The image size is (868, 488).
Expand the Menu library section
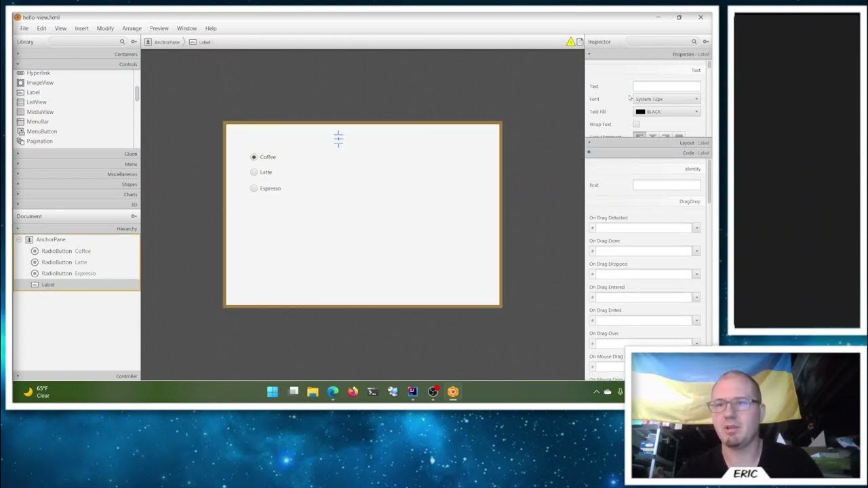(x=77, y=164)
